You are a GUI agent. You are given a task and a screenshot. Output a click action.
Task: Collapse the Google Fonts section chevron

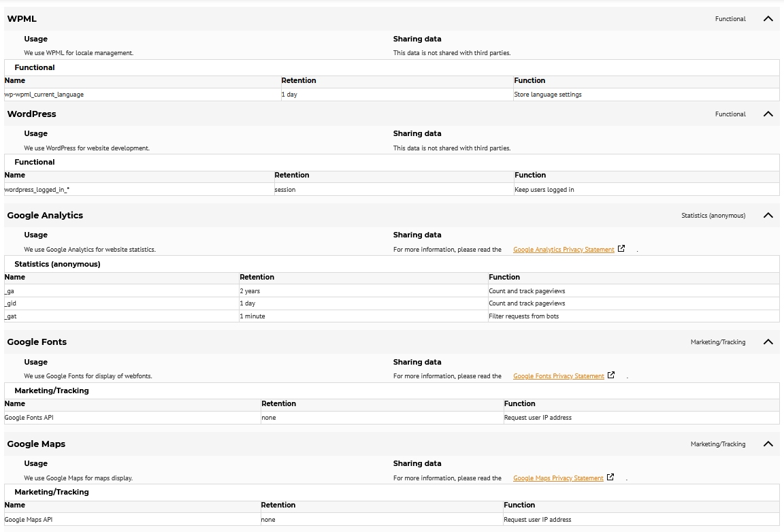(x=768, y=342)
